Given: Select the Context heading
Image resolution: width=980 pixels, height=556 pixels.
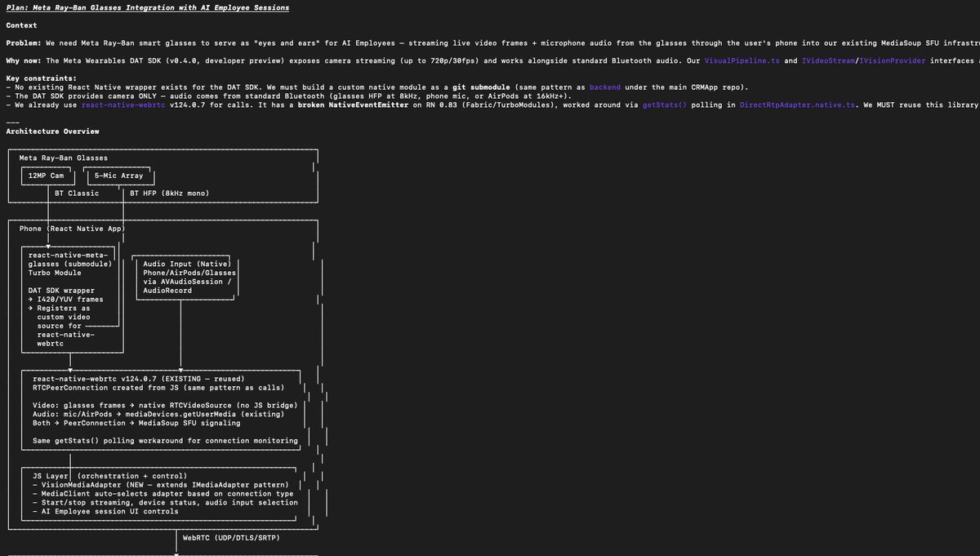Looking at the screenshot, I should 21,25.
